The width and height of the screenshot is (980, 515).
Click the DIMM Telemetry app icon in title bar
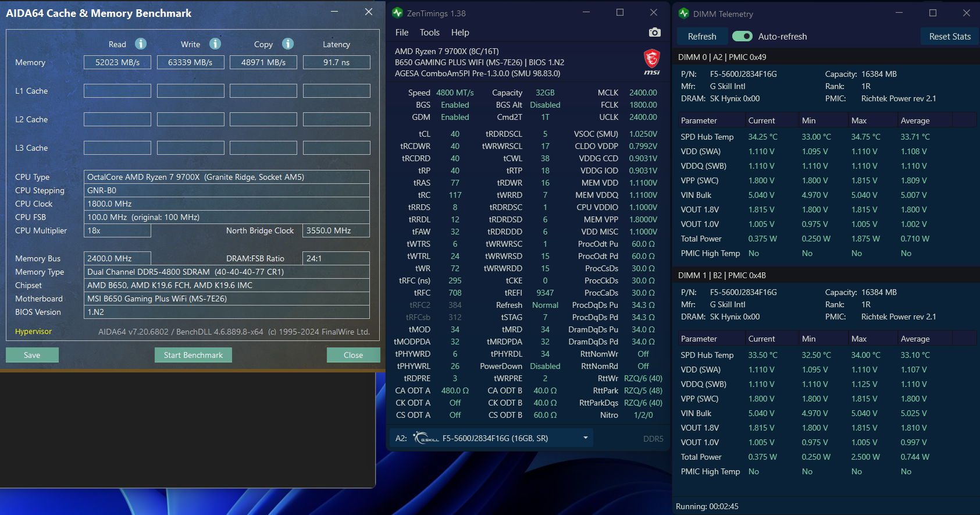[x=684, y=13]
